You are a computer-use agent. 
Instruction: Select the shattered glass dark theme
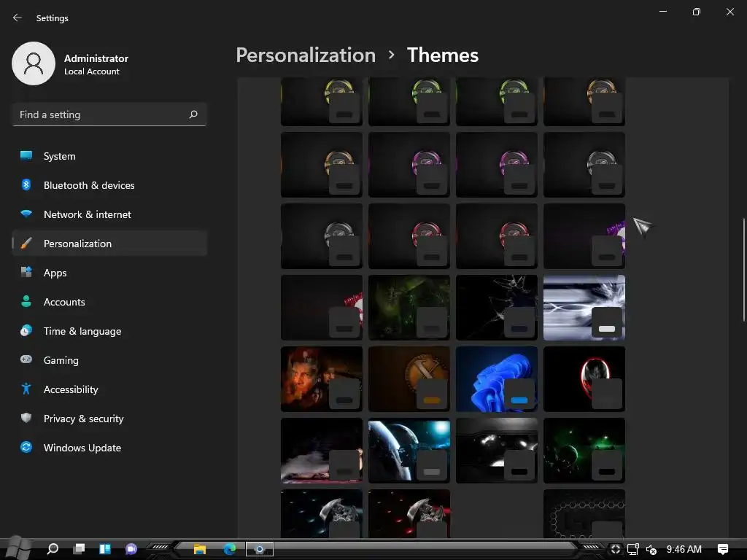496,308
